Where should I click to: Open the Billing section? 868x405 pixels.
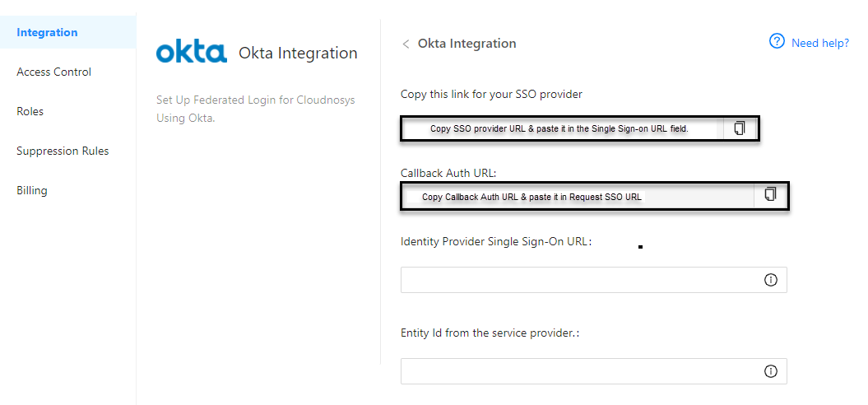tap(31, 191)
